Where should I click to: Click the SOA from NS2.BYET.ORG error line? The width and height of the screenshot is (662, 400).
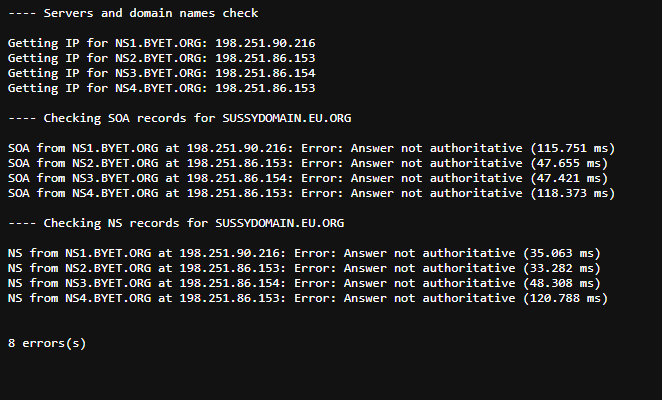coord(308,163)
